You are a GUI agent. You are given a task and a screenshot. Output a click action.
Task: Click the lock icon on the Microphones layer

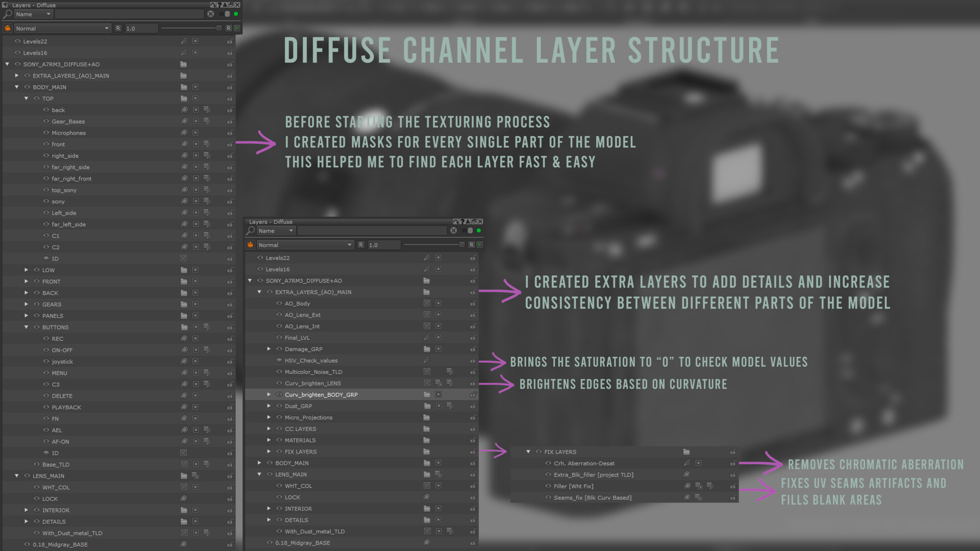pyautogui.click(x=230, y=133)
